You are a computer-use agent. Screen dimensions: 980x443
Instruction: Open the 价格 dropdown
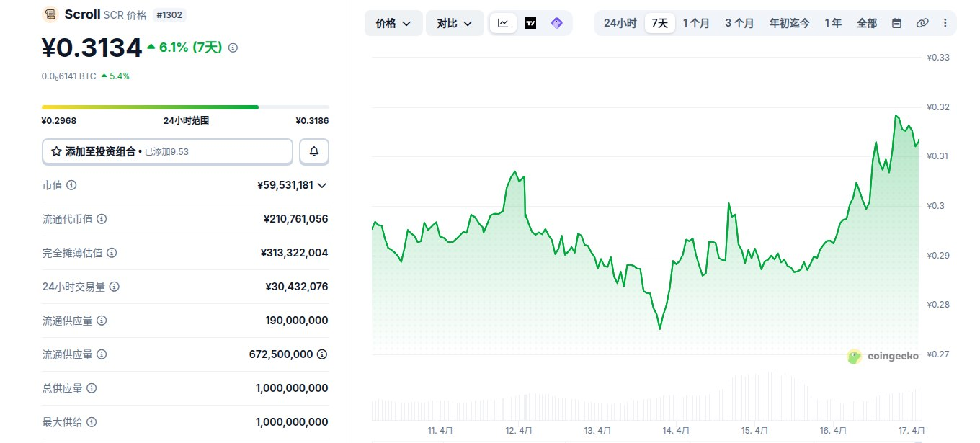(393, 23)
